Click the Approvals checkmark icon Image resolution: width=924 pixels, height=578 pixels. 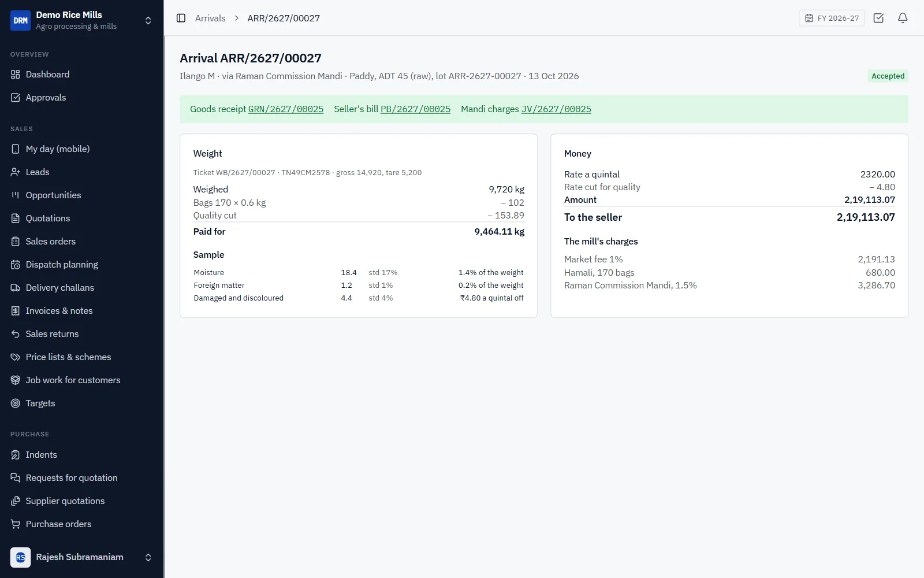[16, 98]
